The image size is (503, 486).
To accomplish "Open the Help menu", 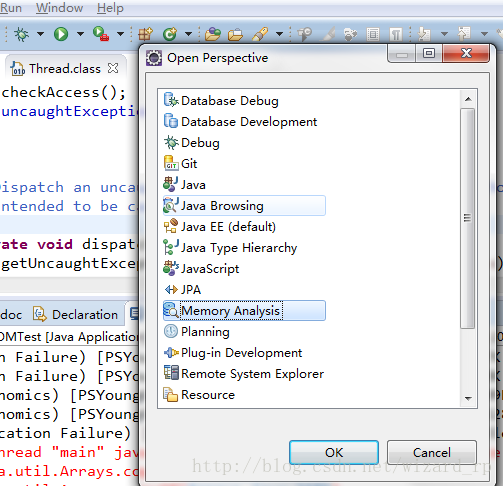I will pyautogui.click(x=110, y=8).
